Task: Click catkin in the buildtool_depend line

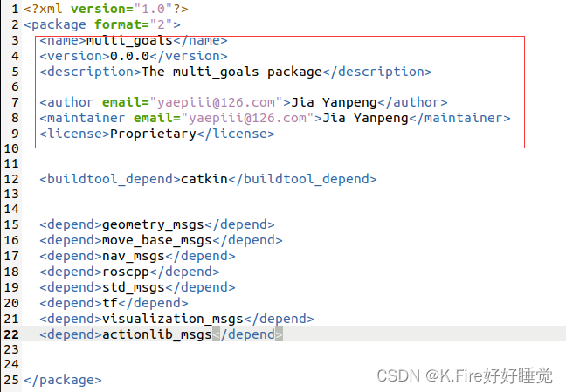Action: pos(204,179)
